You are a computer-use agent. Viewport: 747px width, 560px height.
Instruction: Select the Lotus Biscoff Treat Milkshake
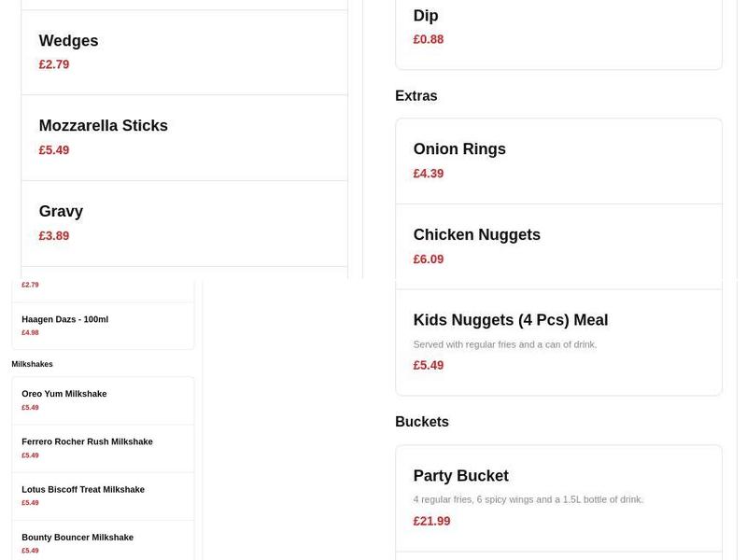[x=83, y=488]
